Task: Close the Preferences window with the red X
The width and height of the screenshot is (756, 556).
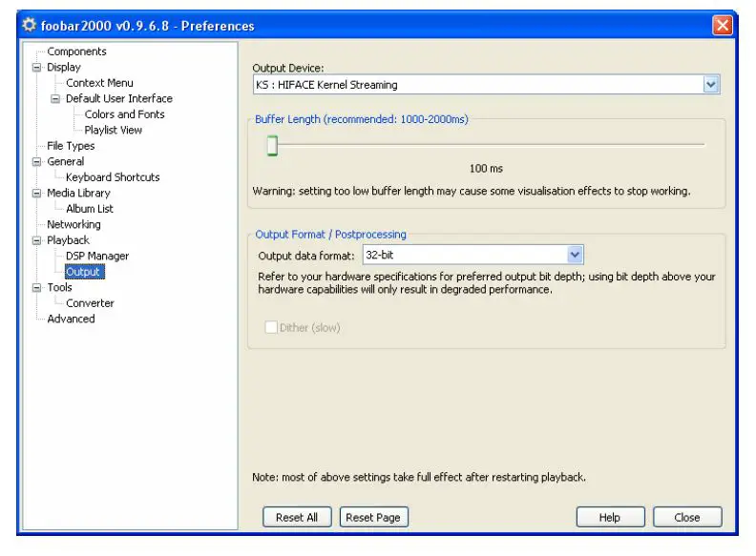Action: 723,25
